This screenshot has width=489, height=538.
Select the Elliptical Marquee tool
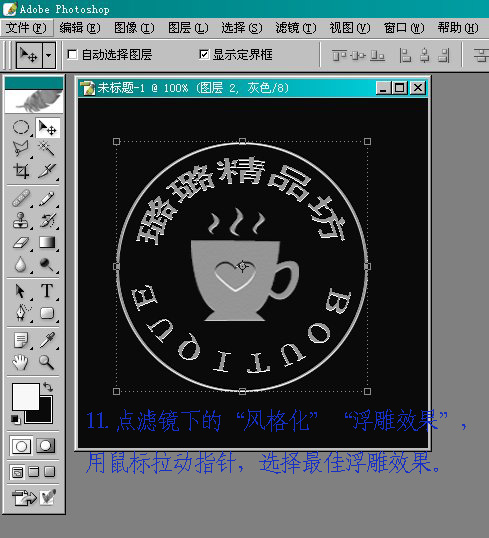(21, 127)
